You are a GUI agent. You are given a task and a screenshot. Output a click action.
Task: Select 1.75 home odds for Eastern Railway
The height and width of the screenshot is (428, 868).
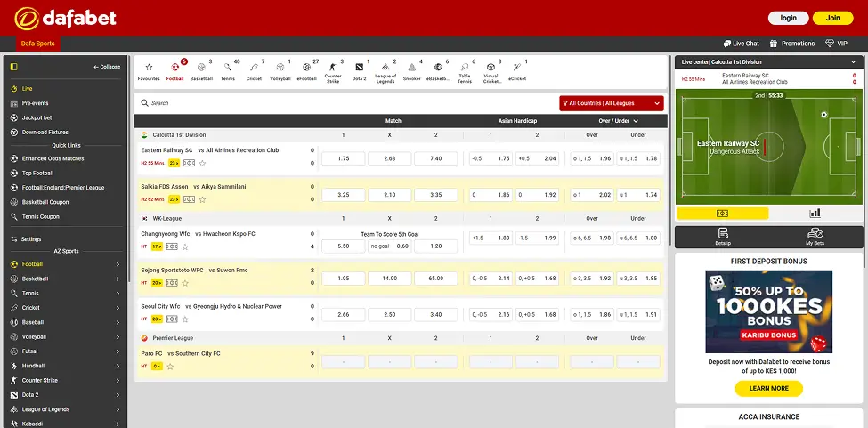[344, 158]
